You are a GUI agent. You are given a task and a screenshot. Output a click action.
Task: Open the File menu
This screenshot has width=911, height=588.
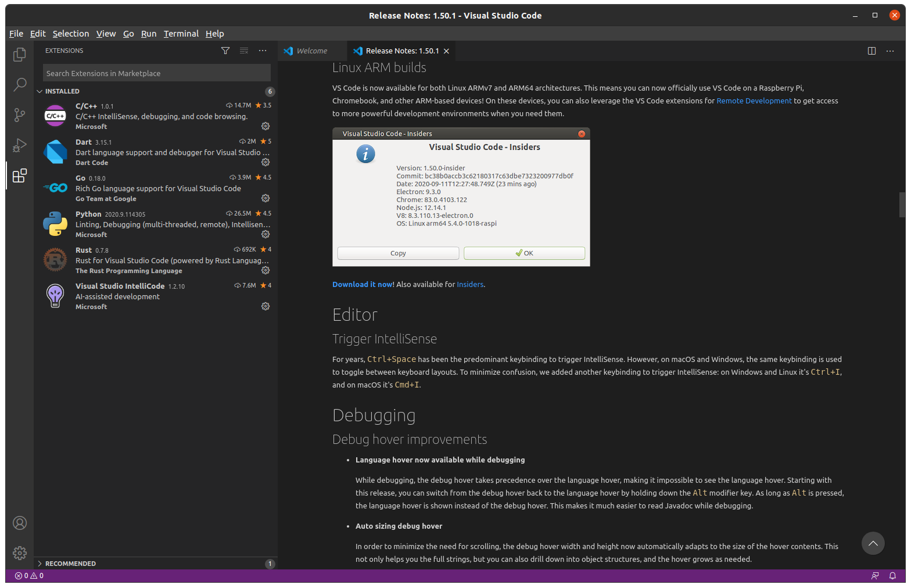(16, 34)
